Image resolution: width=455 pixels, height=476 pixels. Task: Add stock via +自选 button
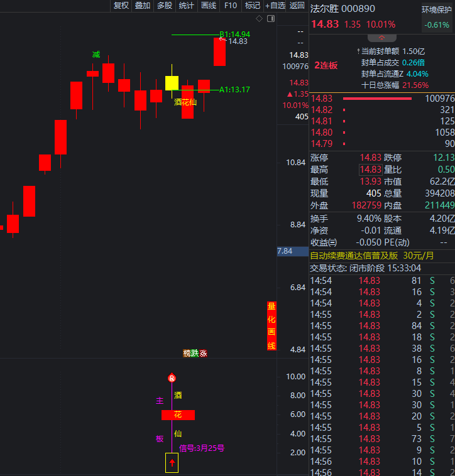pos(275,6)
